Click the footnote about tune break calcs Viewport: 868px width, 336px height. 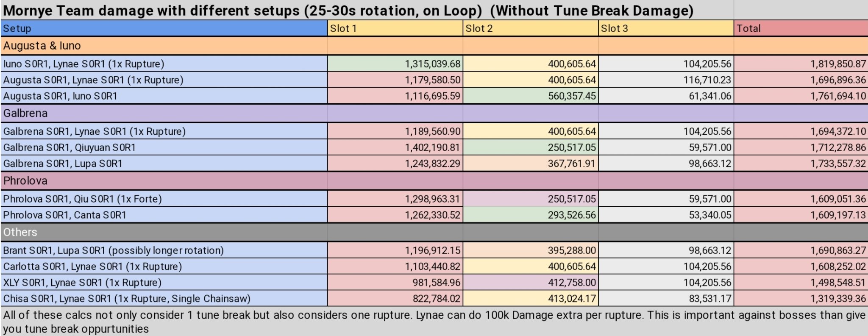click(434, 322)
